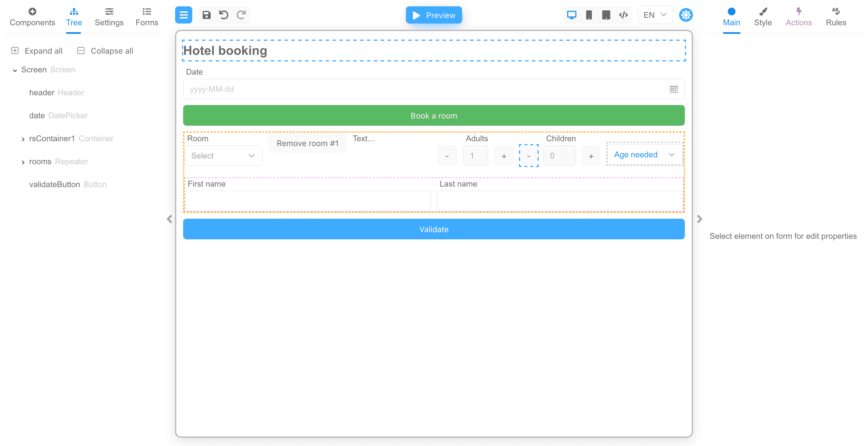This screenshot has height=446, width=868.
Task: Click the save icon in toolbar
Action: (x=206, y=15)
